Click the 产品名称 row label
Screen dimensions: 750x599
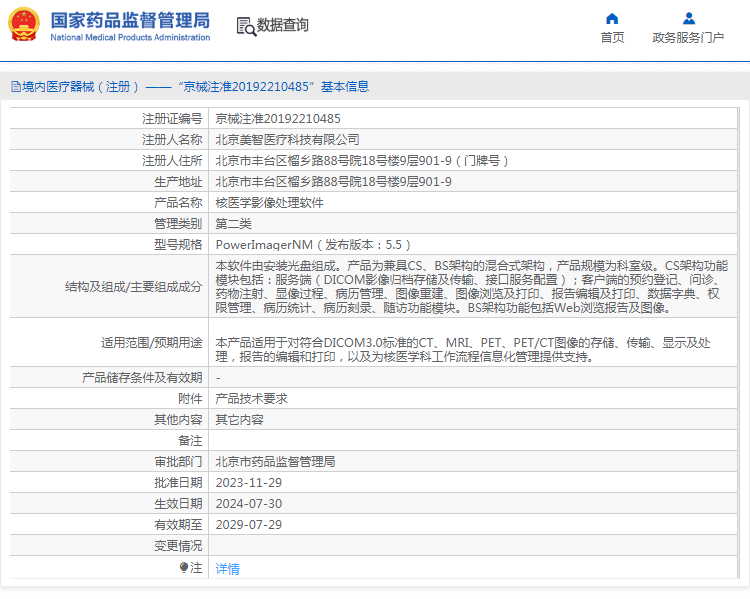click(178, 203)
